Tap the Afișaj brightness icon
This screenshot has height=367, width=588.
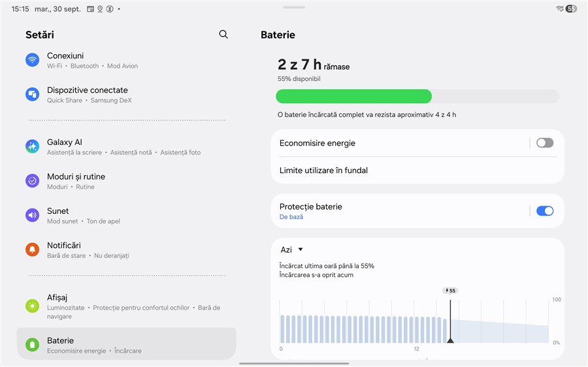pos(32,306)
